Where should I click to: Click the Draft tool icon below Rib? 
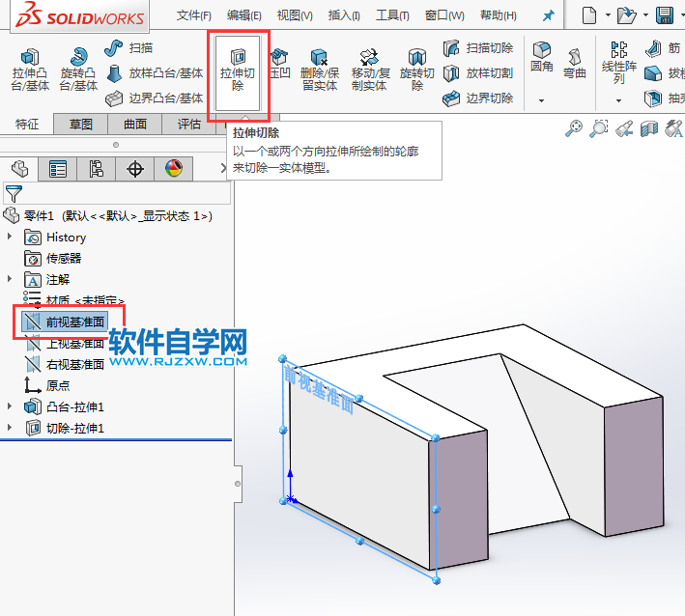[x=653, y=73]
